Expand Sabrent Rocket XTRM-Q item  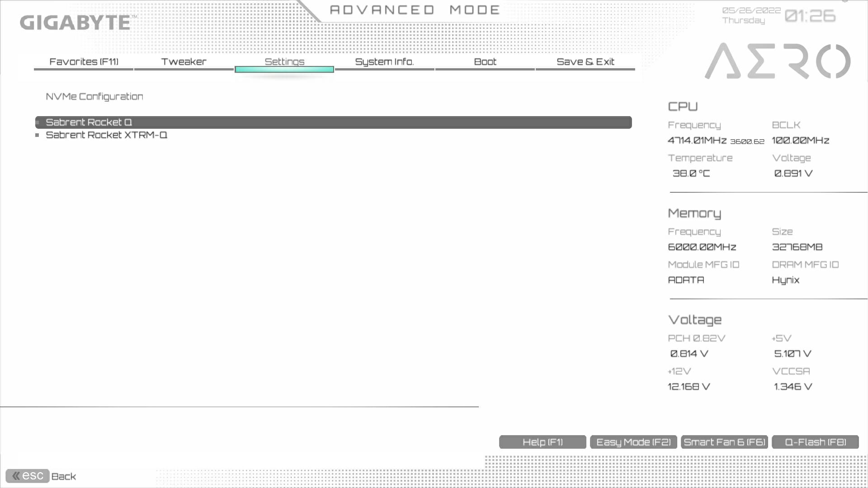(x=107, y=135)
